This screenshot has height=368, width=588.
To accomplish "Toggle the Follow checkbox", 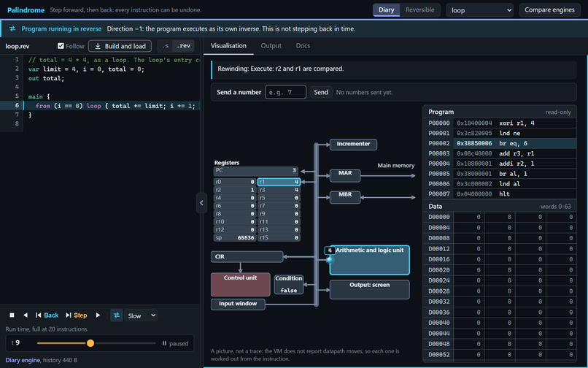I will [61, 46].
